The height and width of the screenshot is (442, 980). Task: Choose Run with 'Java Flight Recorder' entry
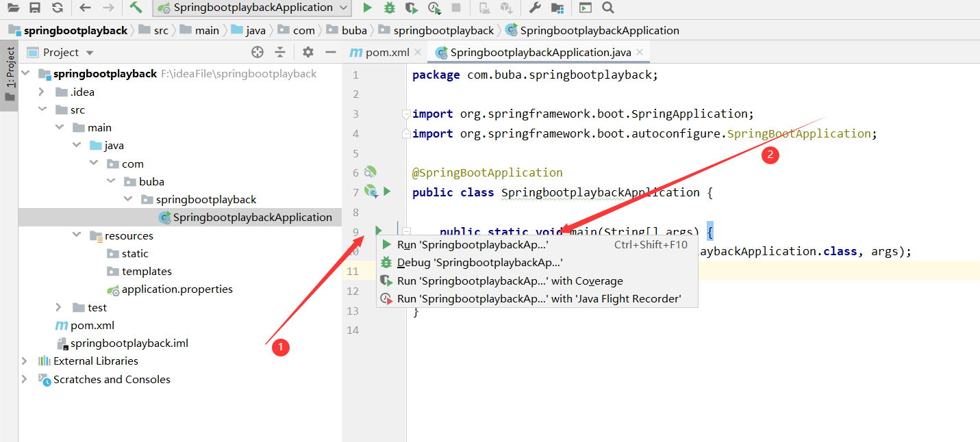[x=537, y=298]
